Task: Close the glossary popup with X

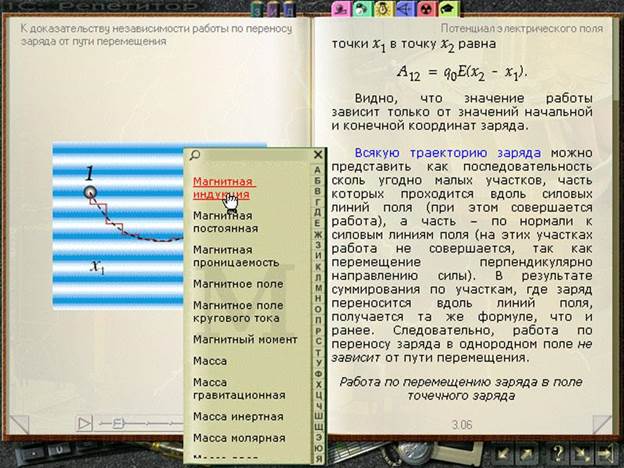Action: tap(318, 154)
